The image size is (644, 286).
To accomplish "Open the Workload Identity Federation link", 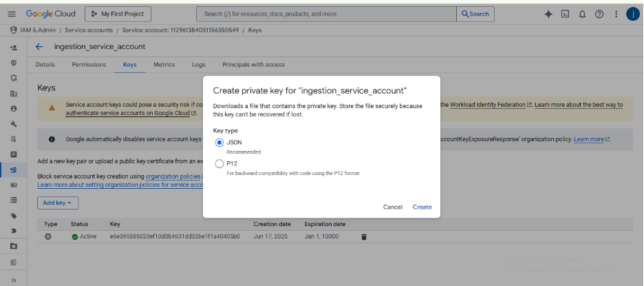I will pos(488,105).
